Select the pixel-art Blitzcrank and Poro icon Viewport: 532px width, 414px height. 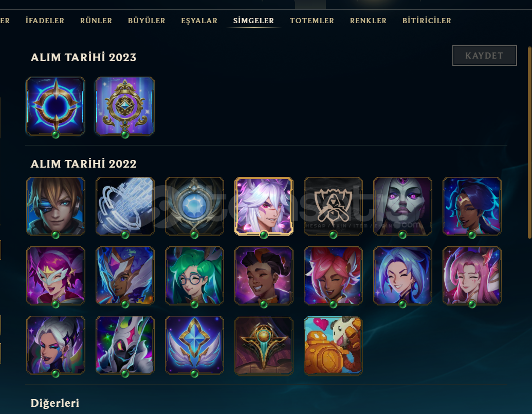(333, 346)
